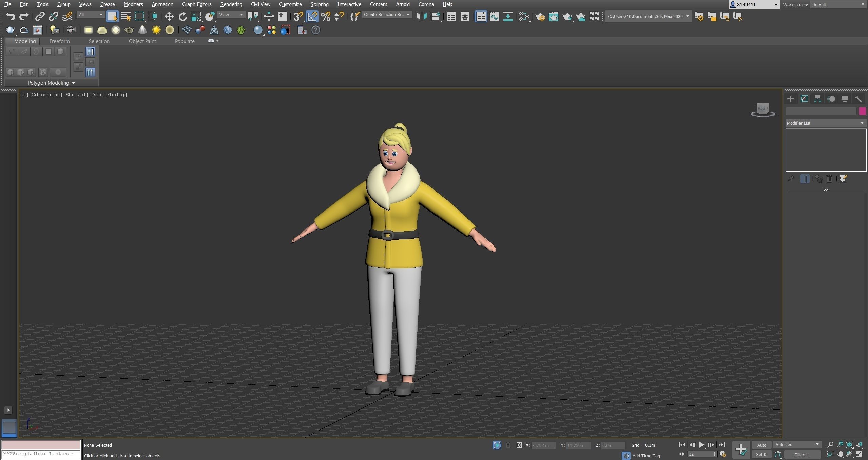
Task: Toggle Auto key mode
Action: (x=761, y=445)
